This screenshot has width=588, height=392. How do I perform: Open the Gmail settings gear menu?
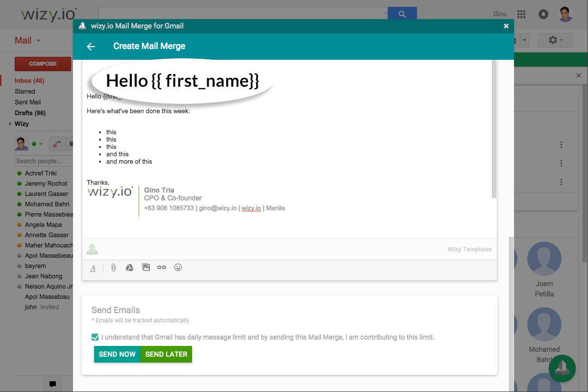pos(555,41)
